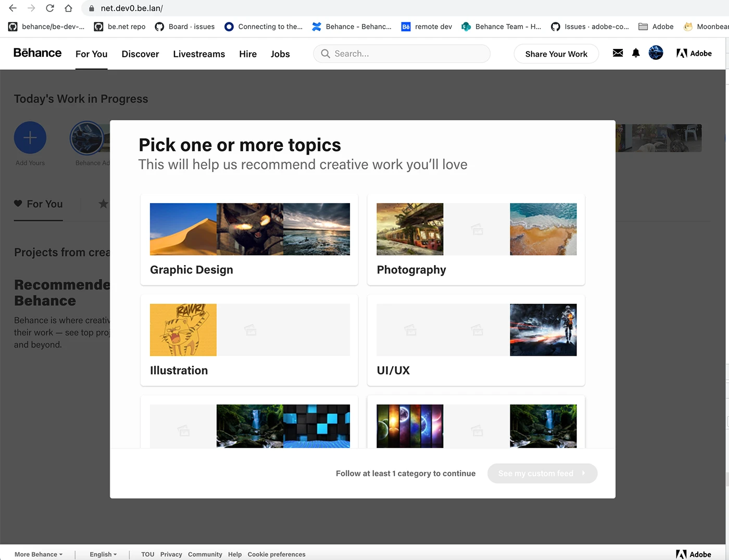Select the Graphic Design topic card
The image size is (729, 560).
[249, 240]
